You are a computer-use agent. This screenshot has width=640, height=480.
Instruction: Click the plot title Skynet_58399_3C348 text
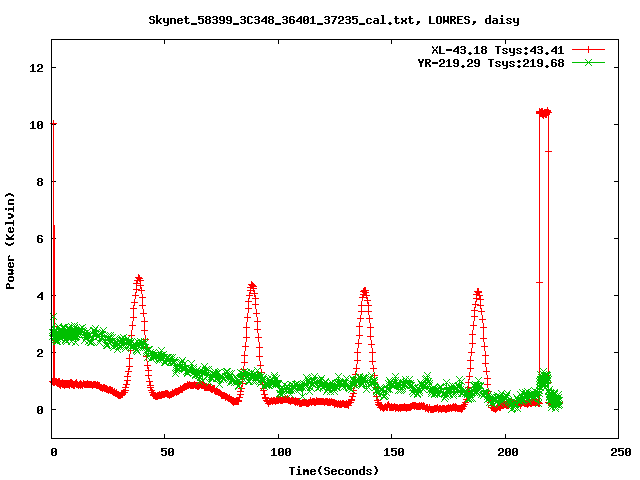pos(334,20)
